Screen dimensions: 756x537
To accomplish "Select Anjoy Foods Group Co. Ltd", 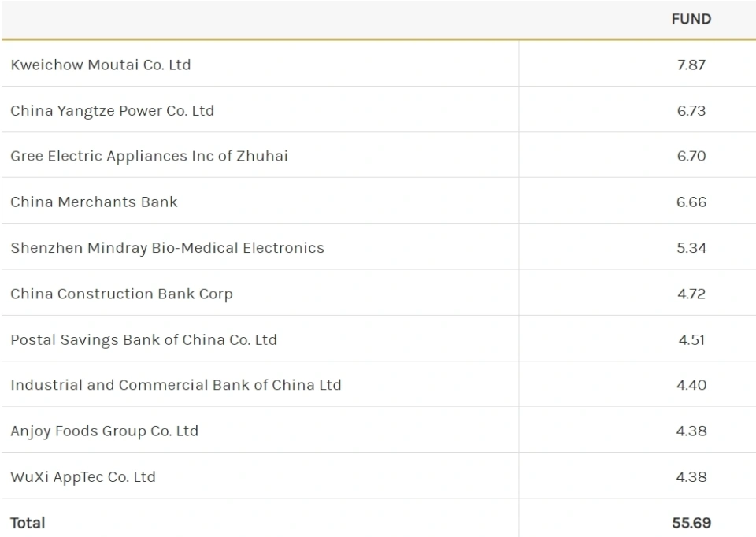I will (105, 431).
